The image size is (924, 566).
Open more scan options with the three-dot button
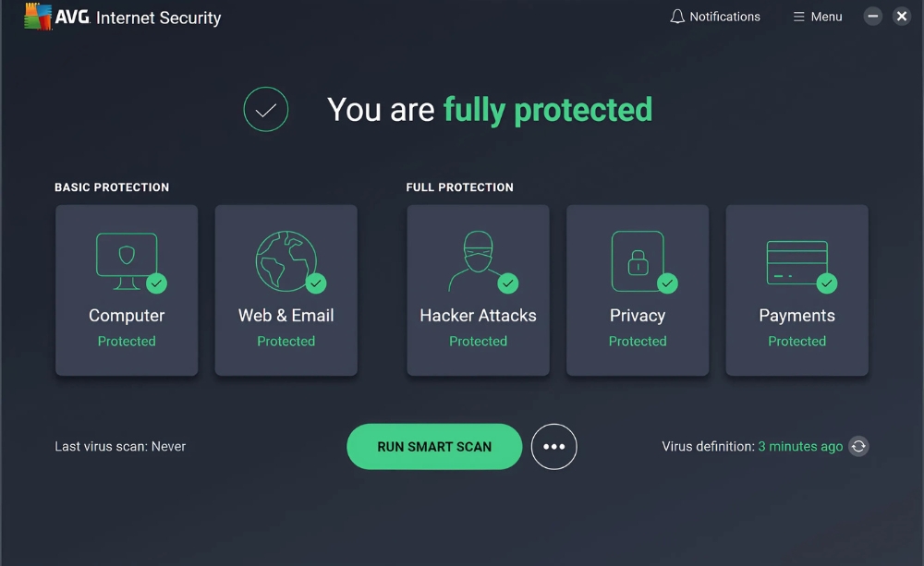[553, 447]
